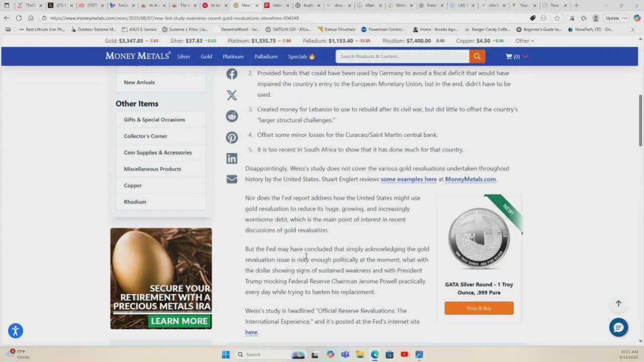Share article on Reddit icon

[231, 116]
